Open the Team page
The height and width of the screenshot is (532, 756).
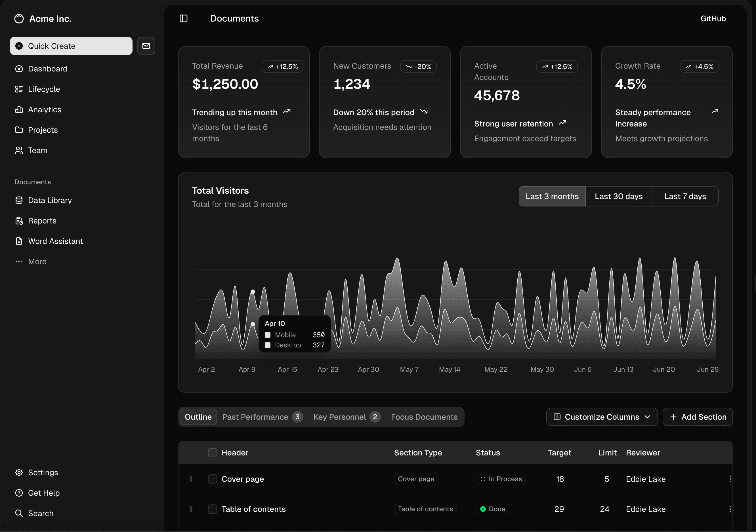(37, 150)
